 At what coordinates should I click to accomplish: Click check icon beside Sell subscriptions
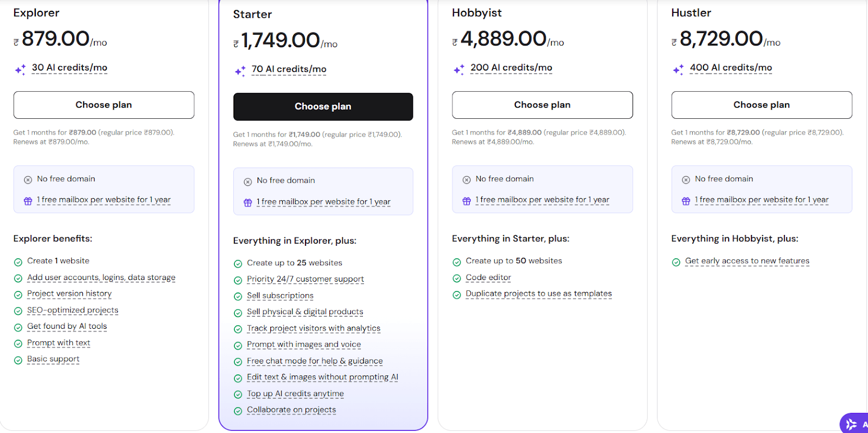[x=238, y=297]
